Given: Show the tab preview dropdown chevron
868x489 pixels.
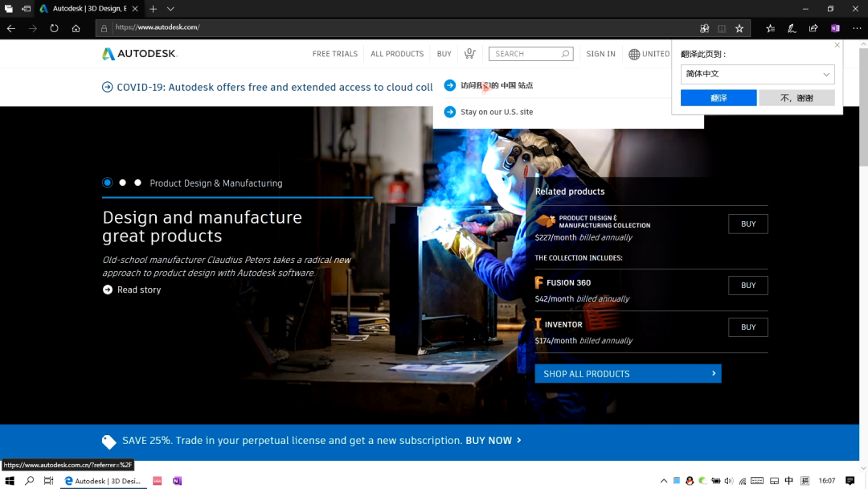Looking at the screenshot, I should [x=170, y=9].
